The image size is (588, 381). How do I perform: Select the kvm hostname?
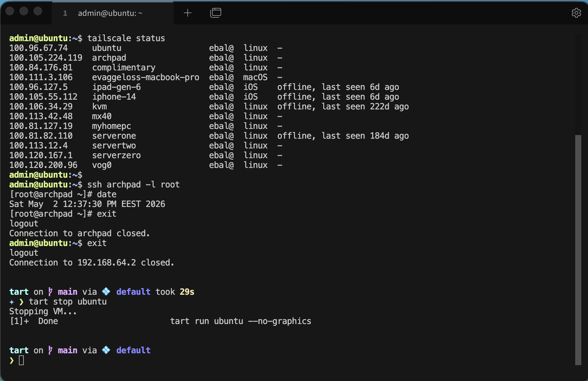[99, 107]
